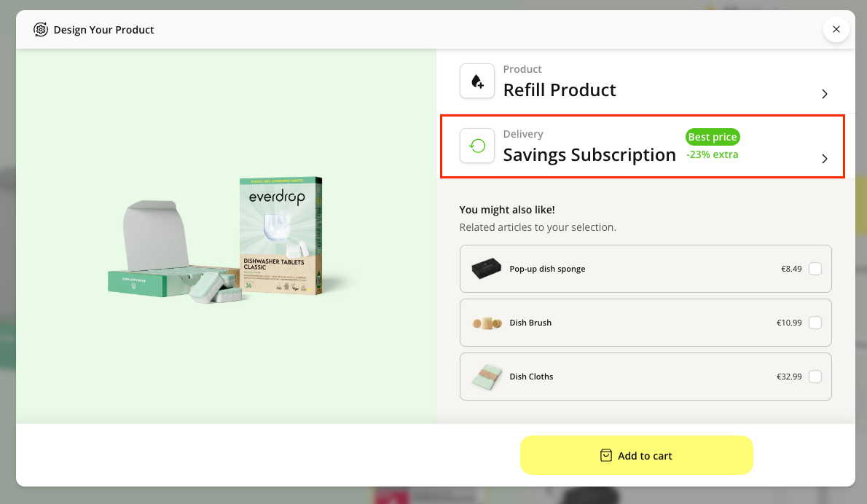Check the Pop-up dish sponge checkbox
This screenshot has height=504, width=867.
pos(815,269)
